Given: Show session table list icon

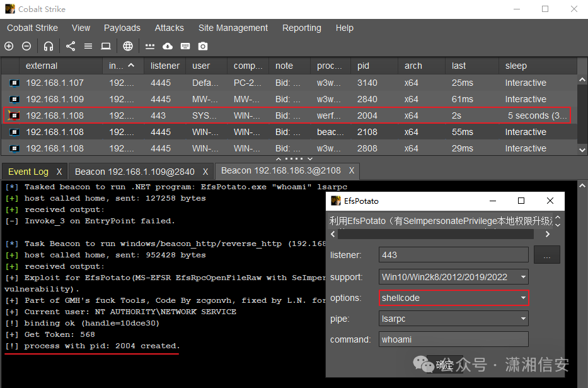Looking at the screenshot, I should [x=88, y=46].
